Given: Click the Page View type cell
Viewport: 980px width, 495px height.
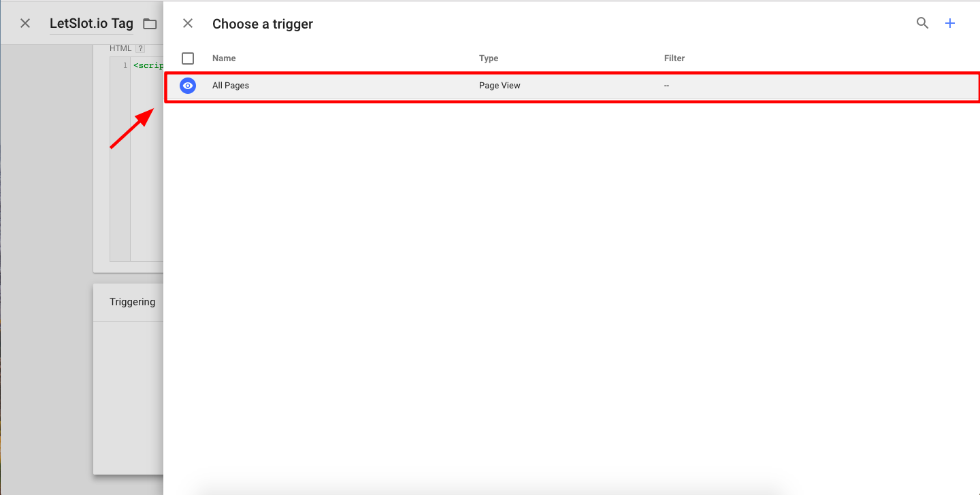Looking at the screenshot, I should (500, 86).
